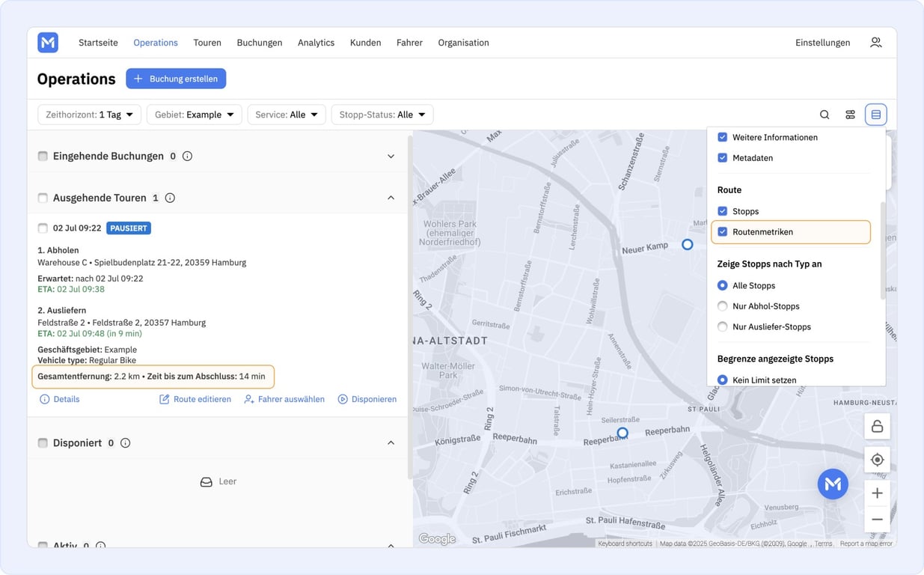The image size is (924, 575).
Task: Select the tour 02 Jul 09:22 checkbox
Action: coord(43,228)
